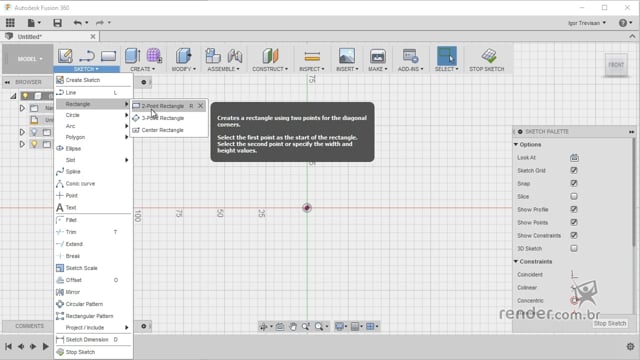Image resolution: width=640 pixels, height=360 pixels.
Task: Click the Save disk icon
Action: point(58,23)
